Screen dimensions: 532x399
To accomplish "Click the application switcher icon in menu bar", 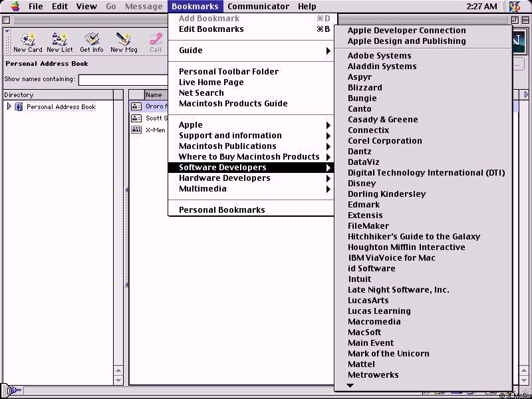I will tap(515, 7).
